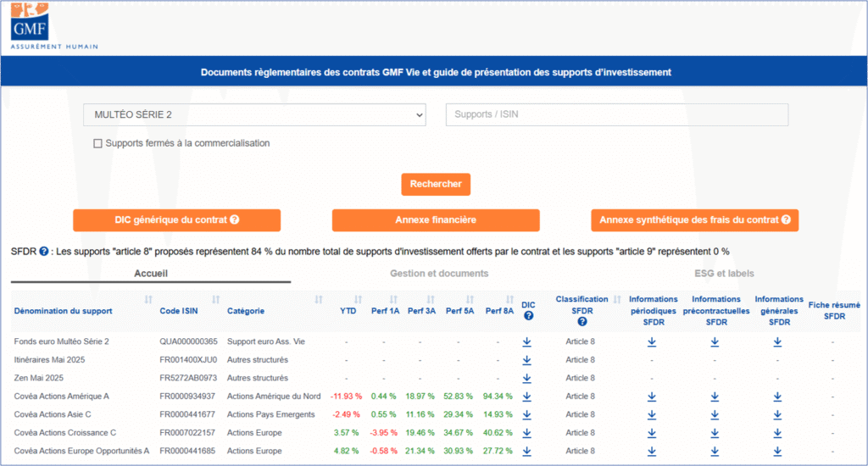Switch to Gestion et documents tab
Image resolution: width=868 pixels, height=466 pixels.
coord(439,274)
